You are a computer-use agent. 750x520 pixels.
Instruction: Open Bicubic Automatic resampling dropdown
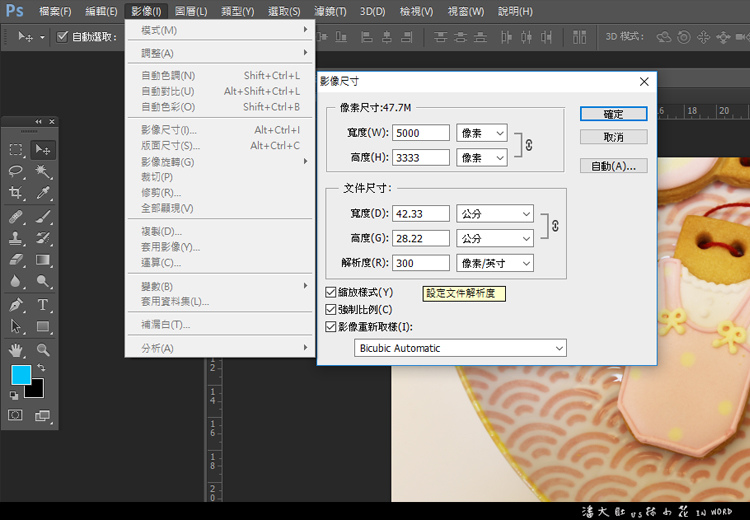pos(460,348)
